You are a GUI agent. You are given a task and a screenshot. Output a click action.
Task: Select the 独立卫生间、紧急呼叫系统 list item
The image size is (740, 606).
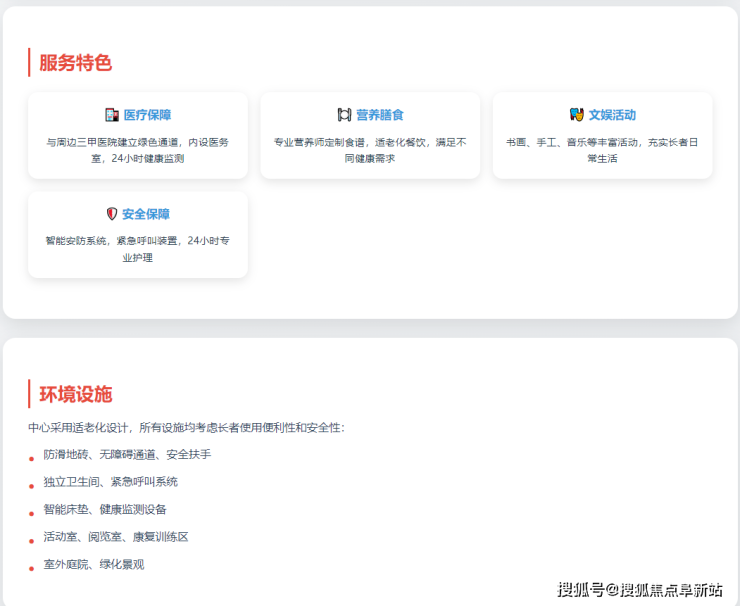tap(110, 481)
